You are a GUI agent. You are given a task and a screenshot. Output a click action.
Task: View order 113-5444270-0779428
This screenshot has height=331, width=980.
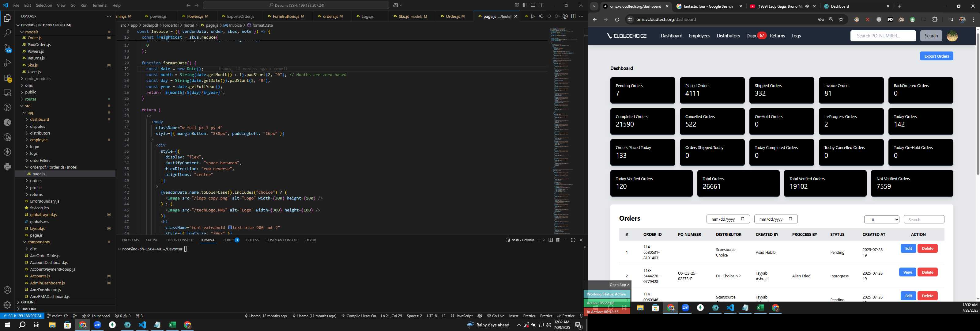(907, 272)
